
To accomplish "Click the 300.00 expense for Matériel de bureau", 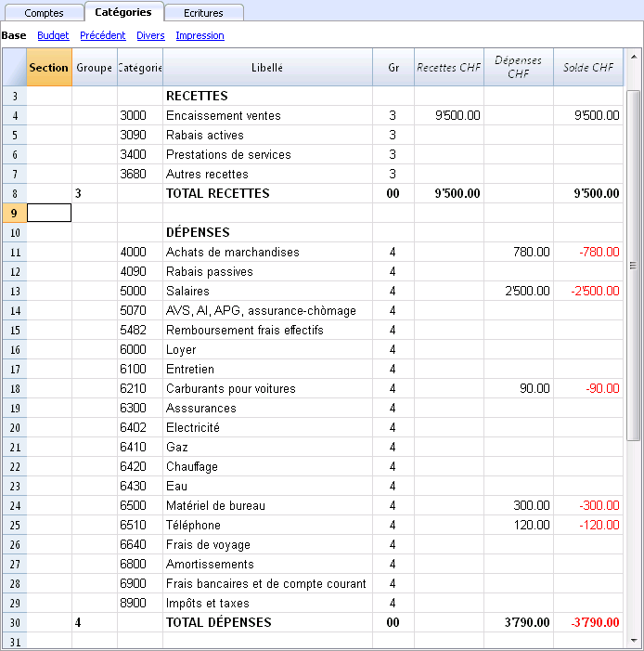I will [532, 506].
